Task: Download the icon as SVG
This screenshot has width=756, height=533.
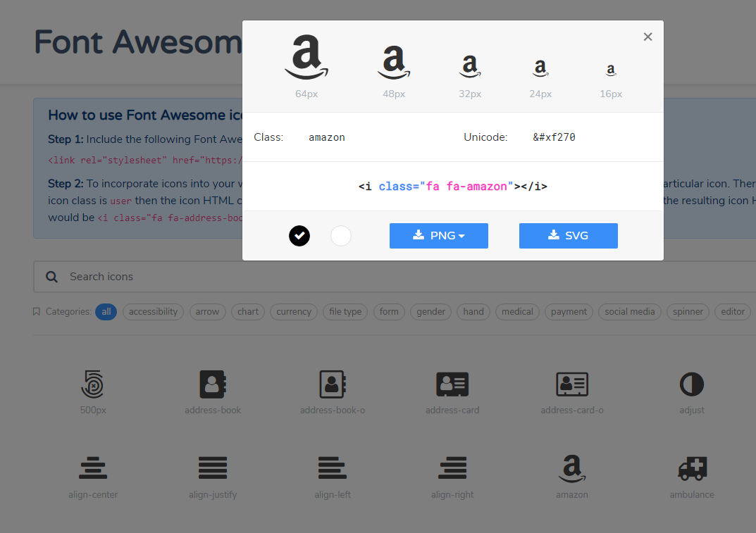Action: click(x=569, y=236)
